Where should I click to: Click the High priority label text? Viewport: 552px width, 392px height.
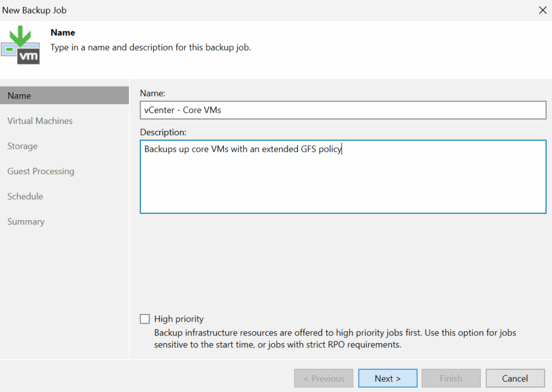click(x=179, y=319)
